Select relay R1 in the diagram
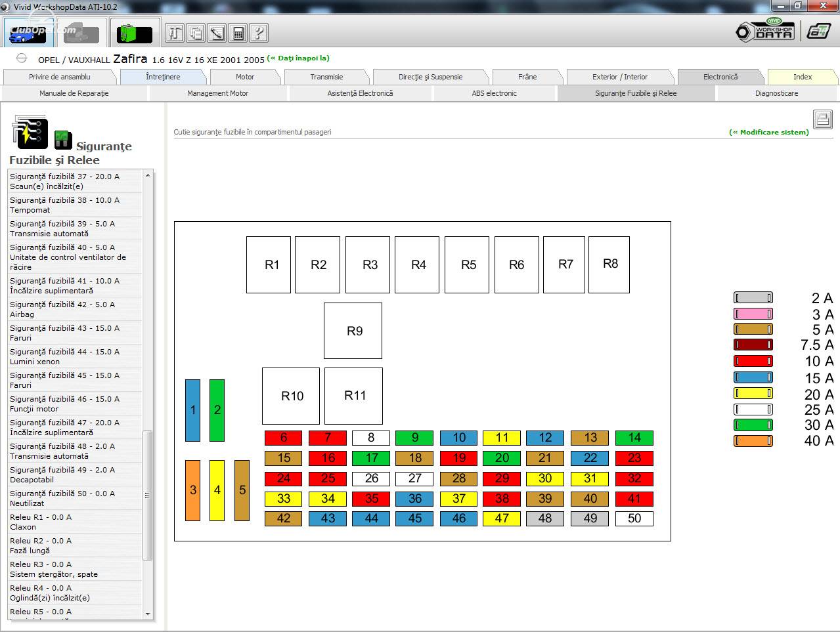840x632 pixels. 269,264
